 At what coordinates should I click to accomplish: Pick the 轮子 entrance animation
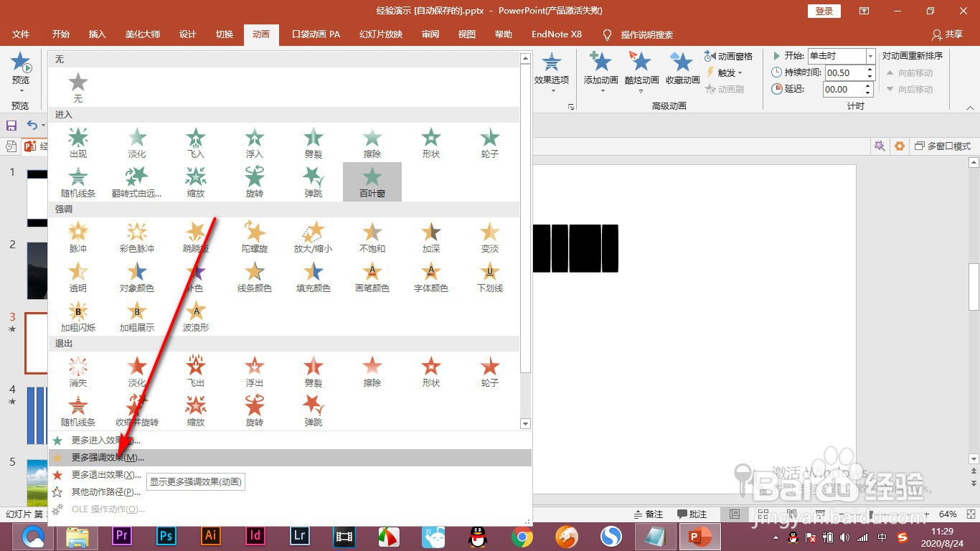490,142
